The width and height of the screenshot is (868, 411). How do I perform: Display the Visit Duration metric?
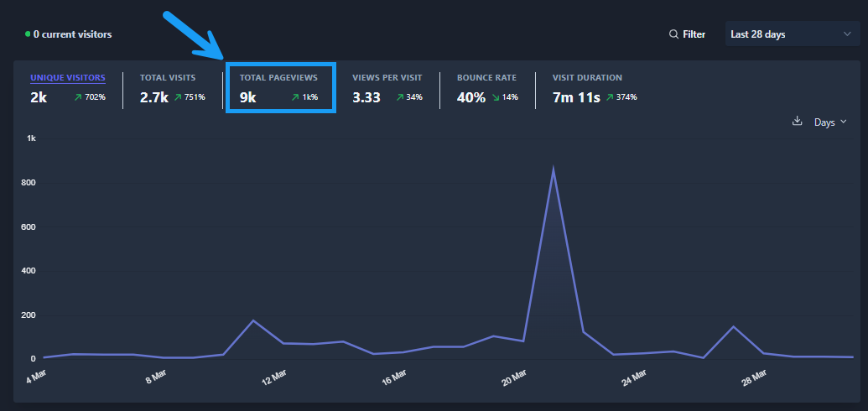(x=587, y=78)
